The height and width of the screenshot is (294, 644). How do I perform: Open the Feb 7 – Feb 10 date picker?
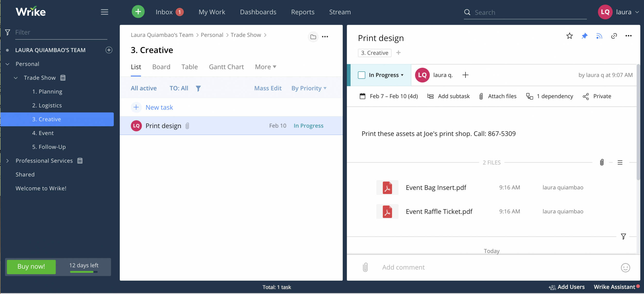[388, 96]
